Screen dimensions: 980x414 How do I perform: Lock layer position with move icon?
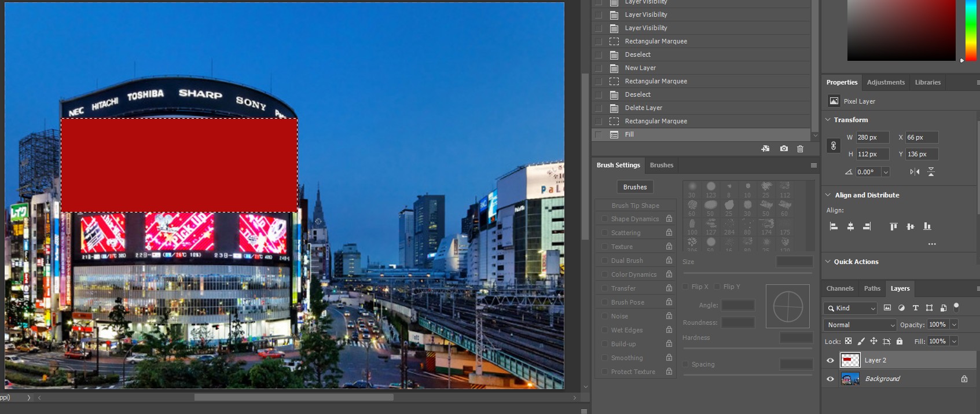click(x=874, y=342)
